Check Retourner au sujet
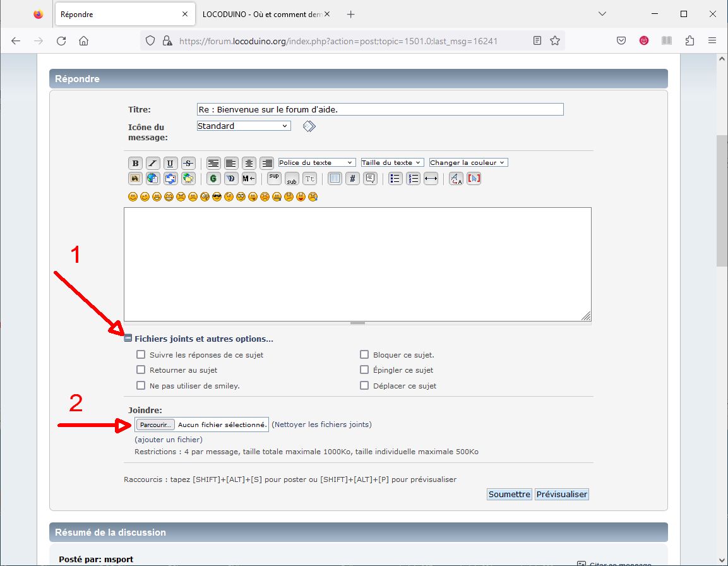Screen dimensions: 728x566 tap(141, 370)
